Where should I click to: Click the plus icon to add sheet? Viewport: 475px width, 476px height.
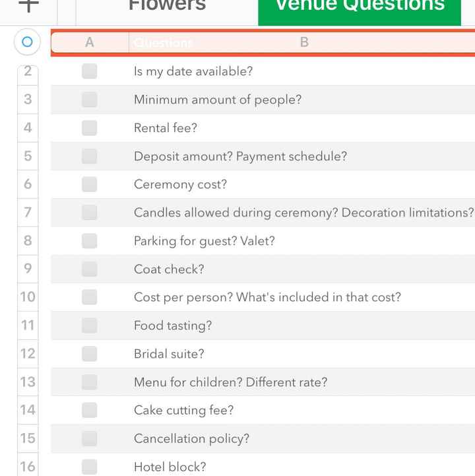(x=28, y=5)
